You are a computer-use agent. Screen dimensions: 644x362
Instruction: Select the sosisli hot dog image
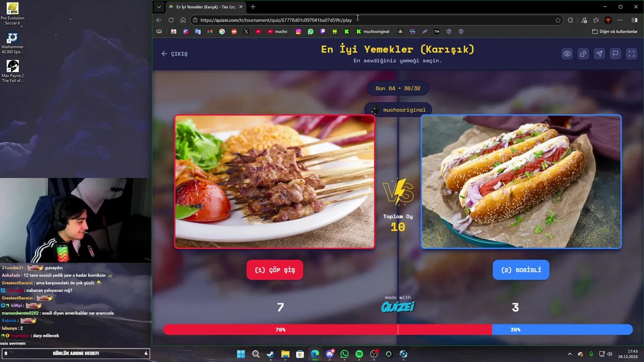click(521, 182)
